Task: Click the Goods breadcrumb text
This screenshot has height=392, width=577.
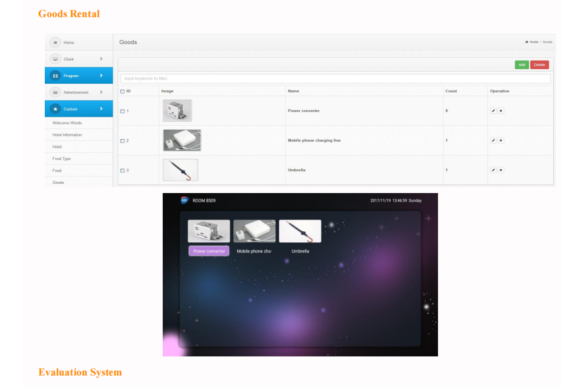Action: click(x=547, y=42)
